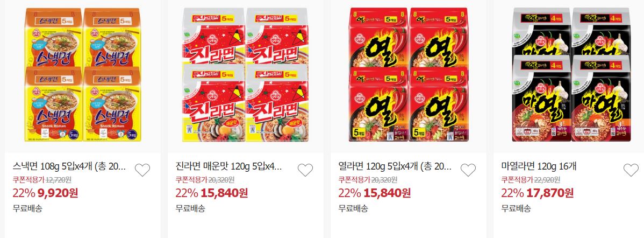Click the 마열라면 120g 16개 product title
This screenshot has height=238, width=644.
539,166
